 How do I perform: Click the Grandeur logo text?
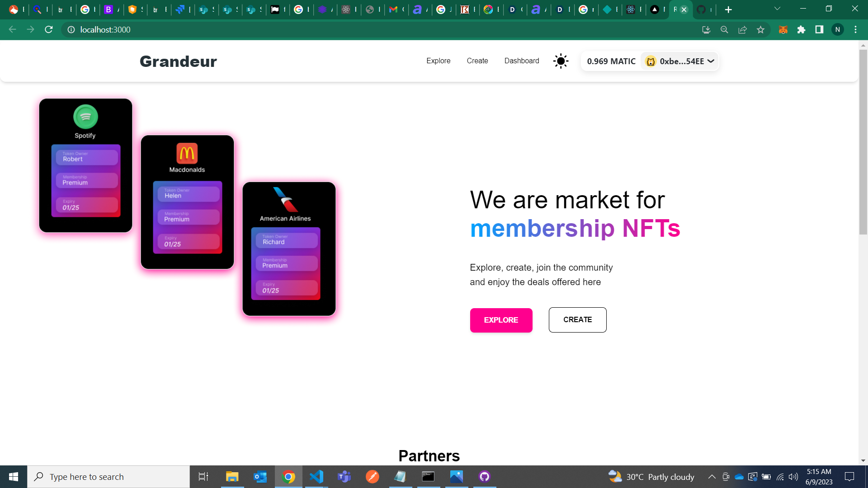[x=178, y=61]
